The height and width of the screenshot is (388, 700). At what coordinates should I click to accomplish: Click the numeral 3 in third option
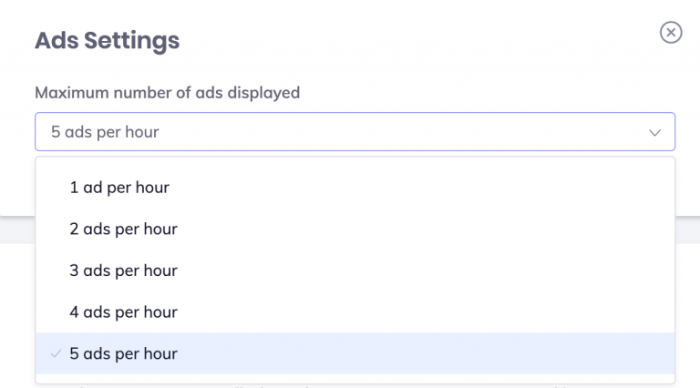click(x=74, y=271)
